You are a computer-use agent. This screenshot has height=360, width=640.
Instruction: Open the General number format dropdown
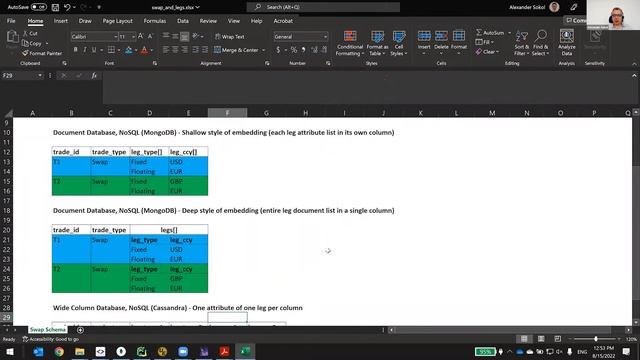[325, 37]
